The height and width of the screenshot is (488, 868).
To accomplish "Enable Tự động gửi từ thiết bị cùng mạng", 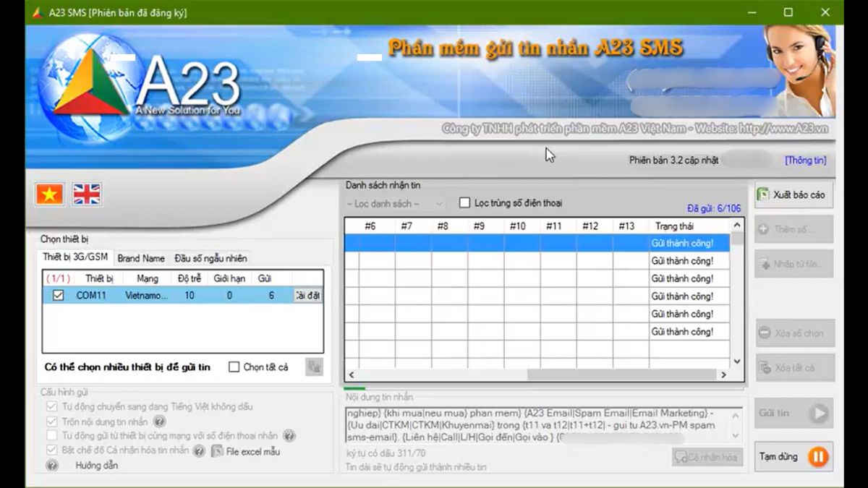I will 51,436.
